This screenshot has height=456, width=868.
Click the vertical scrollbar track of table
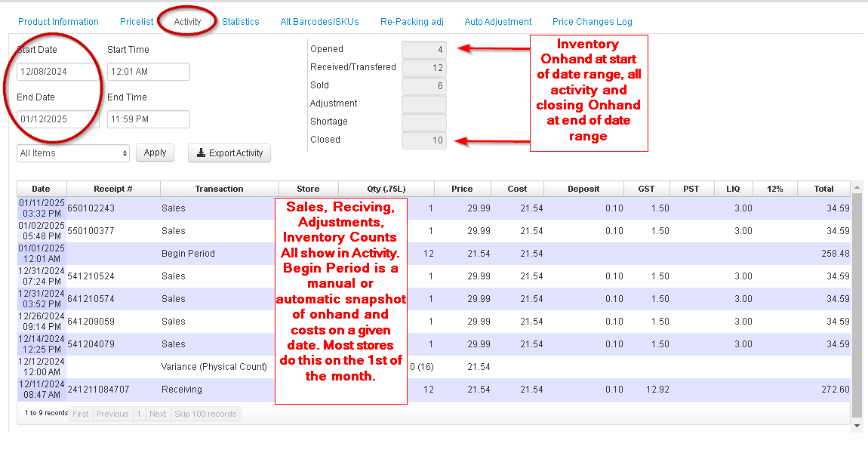click(857, 304)
